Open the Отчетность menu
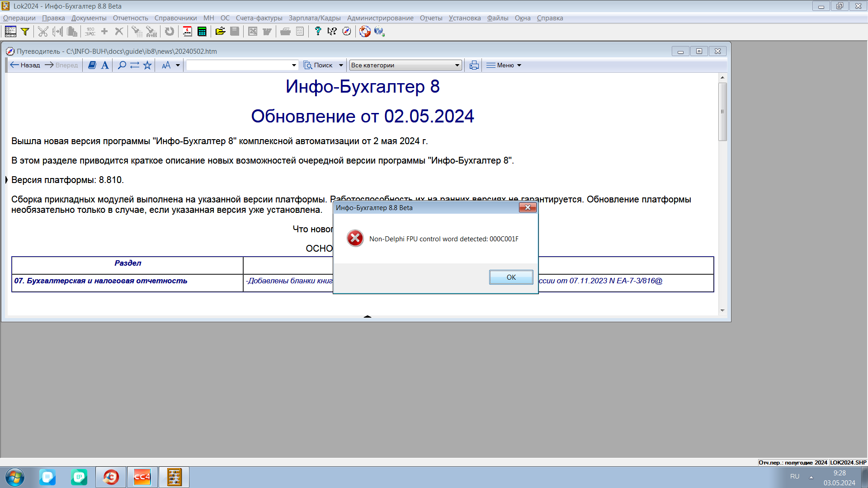The height and width of the screenshot is (488, 868). tap(131, 18)
